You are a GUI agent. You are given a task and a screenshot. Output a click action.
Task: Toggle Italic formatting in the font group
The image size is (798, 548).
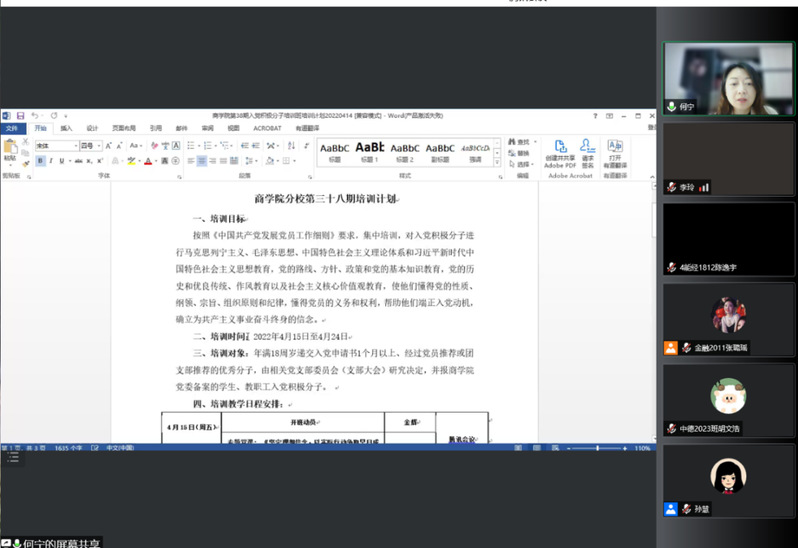click(x=51, y=161)
